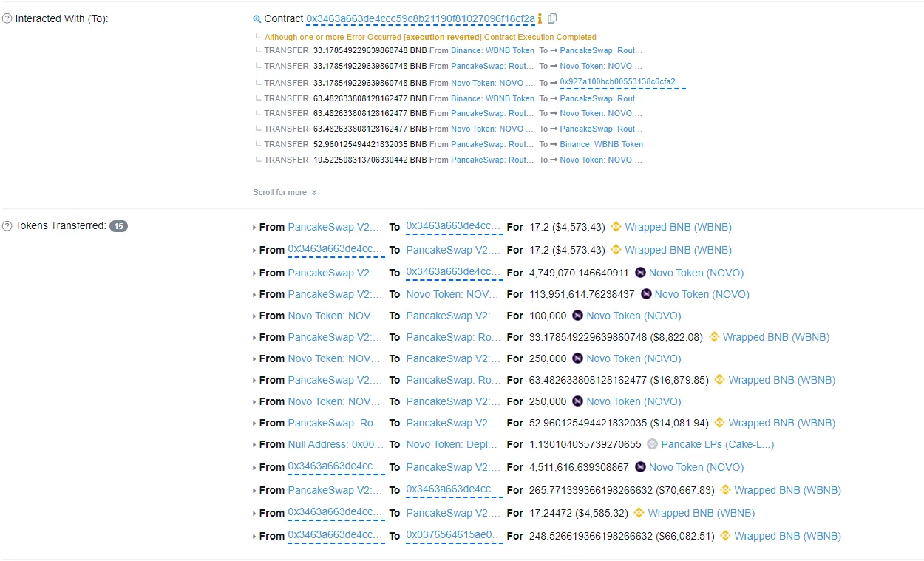Open Wrapped BNB (WBNB) link in 17.24472 row

click(x=702, y=513)
